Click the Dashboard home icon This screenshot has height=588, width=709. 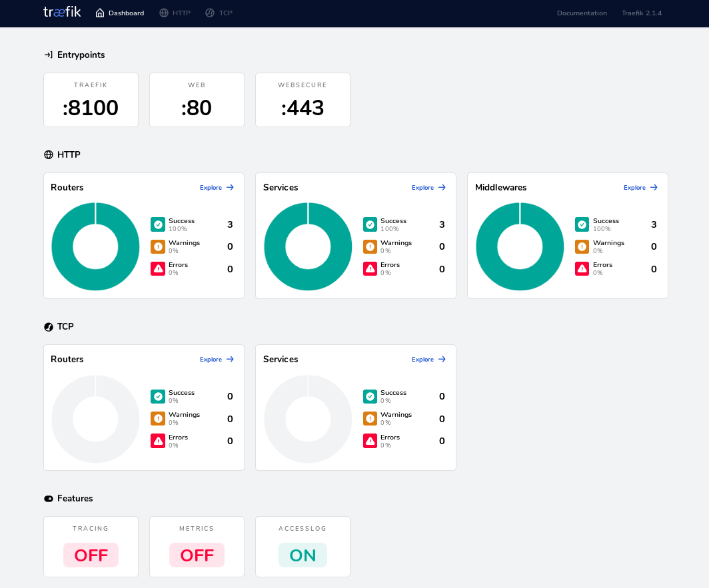point(100,13)
